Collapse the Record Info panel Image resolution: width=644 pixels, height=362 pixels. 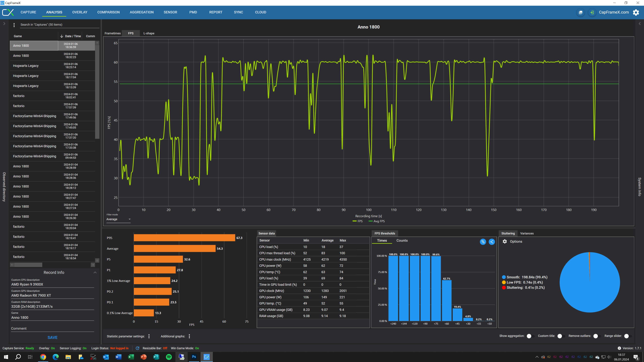point(95,272)
